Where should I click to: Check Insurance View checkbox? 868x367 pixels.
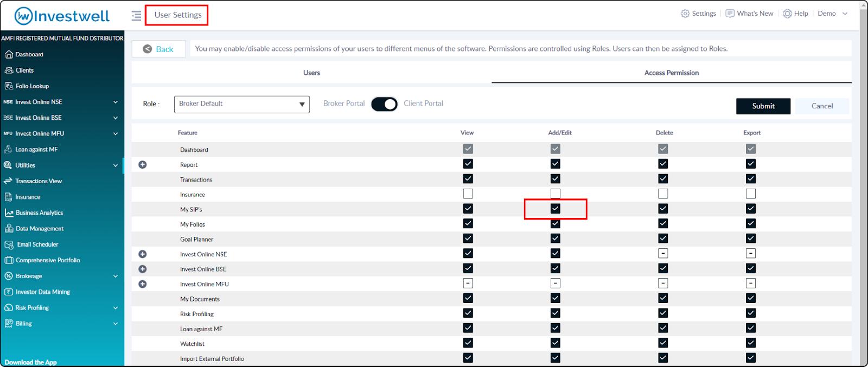(468, 194)
